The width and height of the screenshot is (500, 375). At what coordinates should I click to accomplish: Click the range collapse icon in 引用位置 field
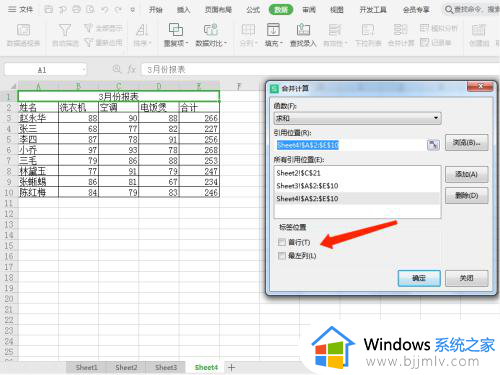point(433,145)
